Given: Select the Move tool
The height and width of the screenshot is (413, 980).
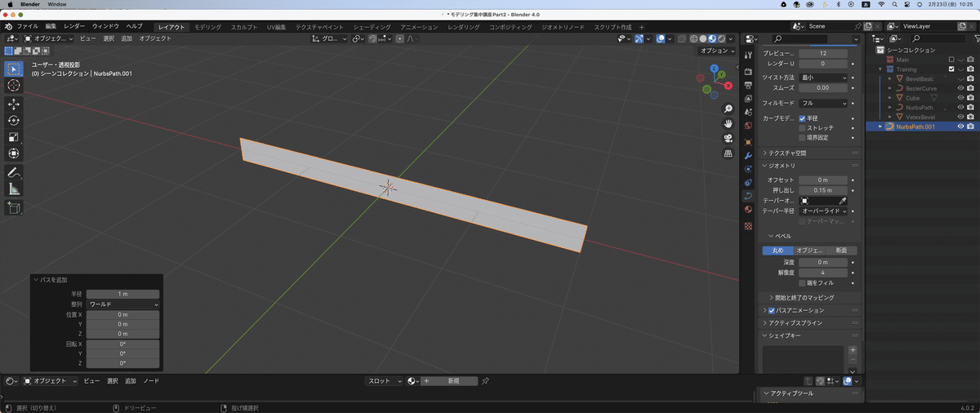Looking at the screenshot, I should 14,104.
